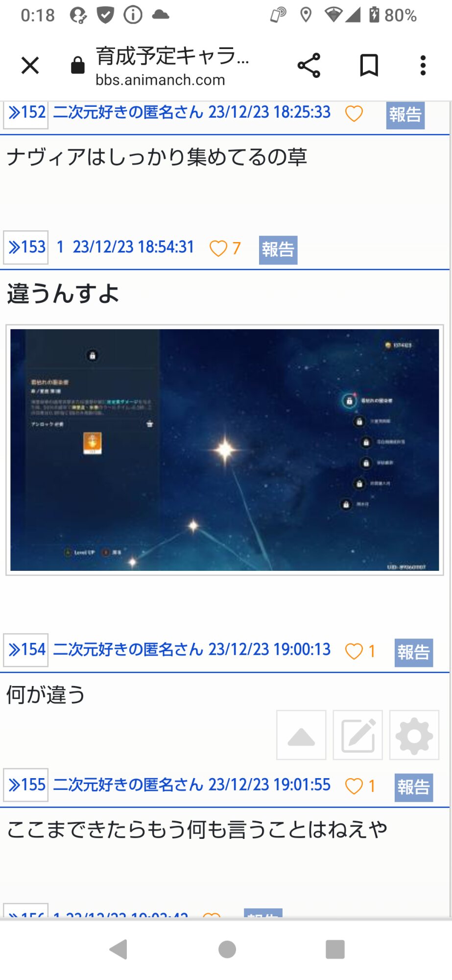Close the browser tab with X
Image resolution: width=452 pixels, height=980 pixels.
[x=30, y=65]
